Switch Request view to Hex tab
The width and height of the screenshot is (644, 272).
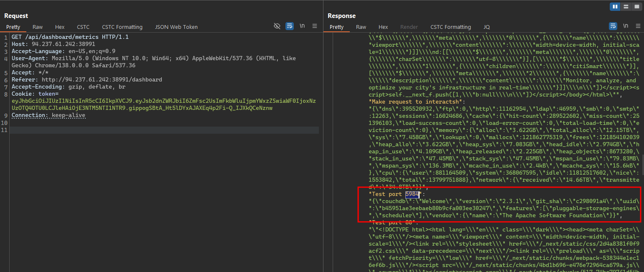coord(60,27)
